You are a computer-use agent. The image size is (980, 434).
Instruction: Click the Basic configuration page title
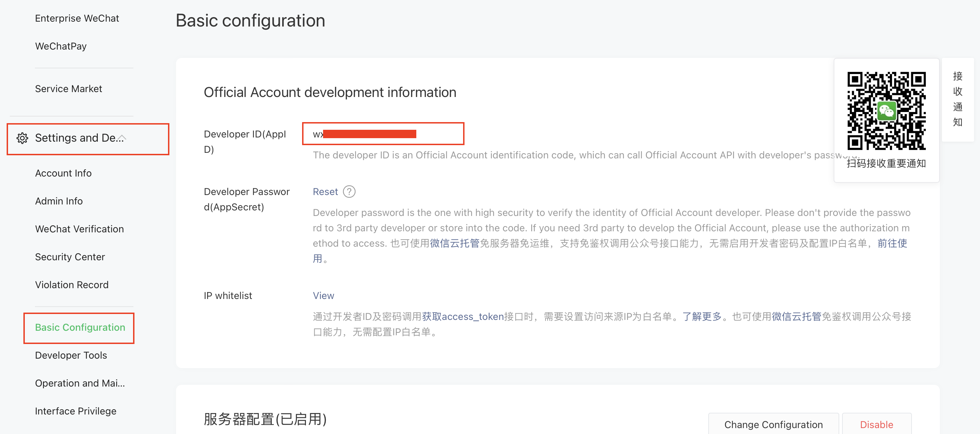pyautogui.click(x=250, y=21)
